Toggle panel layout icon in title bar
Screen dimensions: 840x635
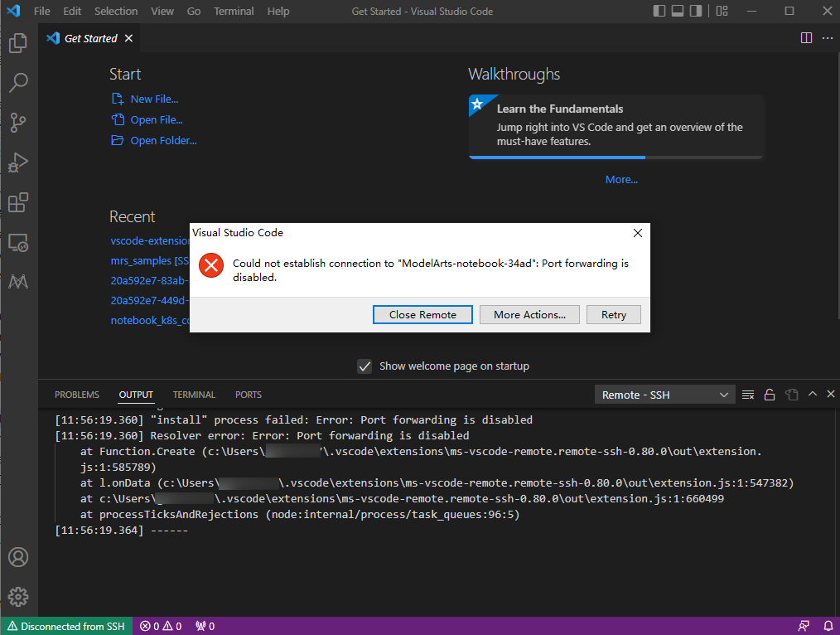(678, 11)
